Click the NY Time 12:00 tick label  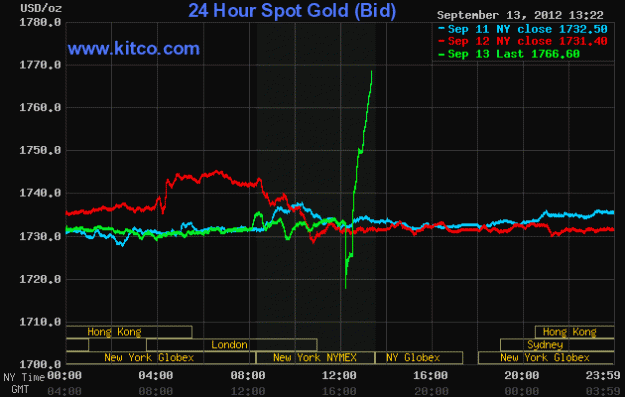(x=339, y=375)
